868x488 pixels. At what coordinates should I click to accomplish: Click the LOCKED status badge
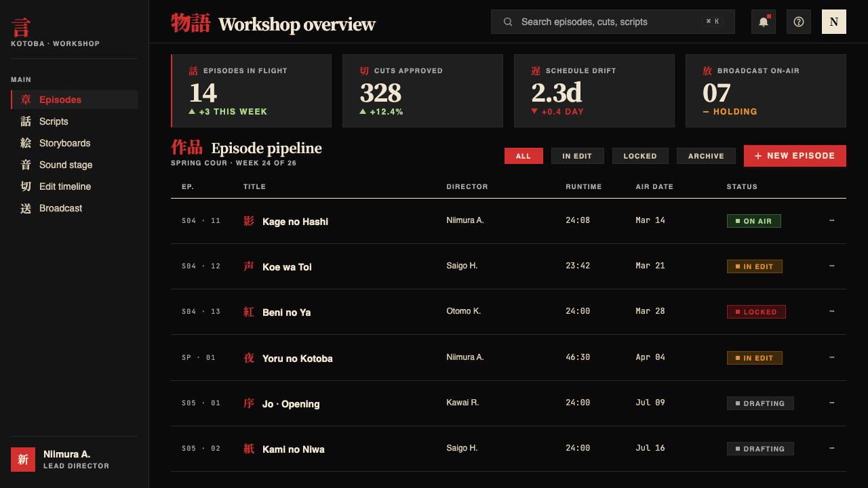click(x=756, y=312)
